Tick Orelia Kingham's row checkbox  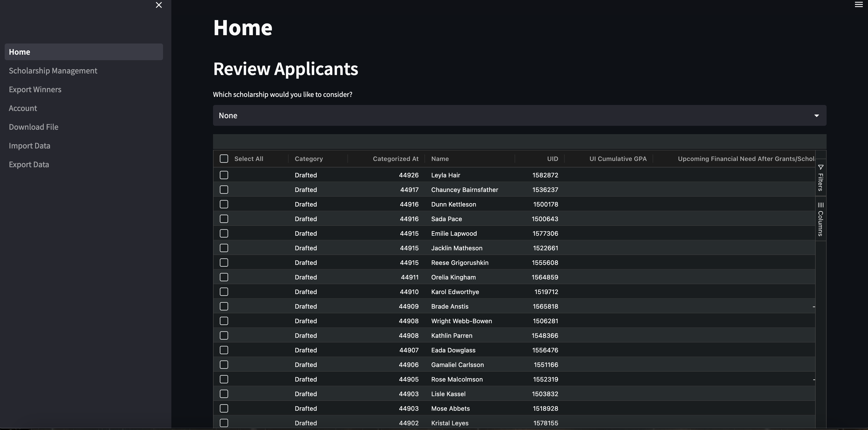click(224, 277)
